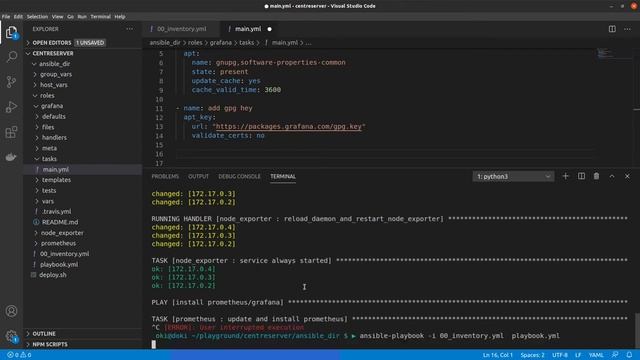Click the tasks breadcrumb segment
Viewport: 640px width, 360px height.
pyautogui.click(x=246, y=43)
